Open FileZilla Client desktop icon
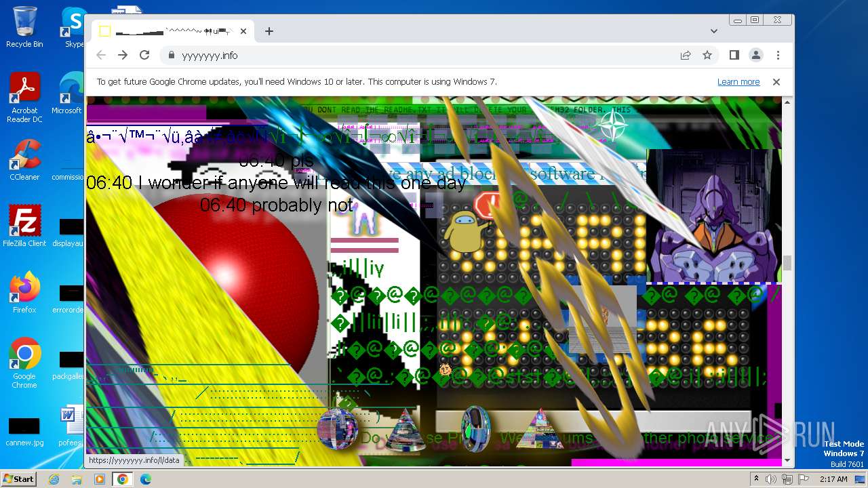Viewport: 868px width, 488px height. (x=24, y=226)
